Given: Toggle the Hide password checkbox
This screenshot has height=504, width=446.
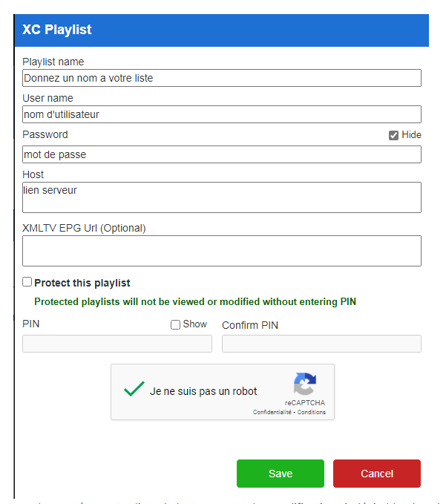Looking at the screenshot, I should pos(393,135).
